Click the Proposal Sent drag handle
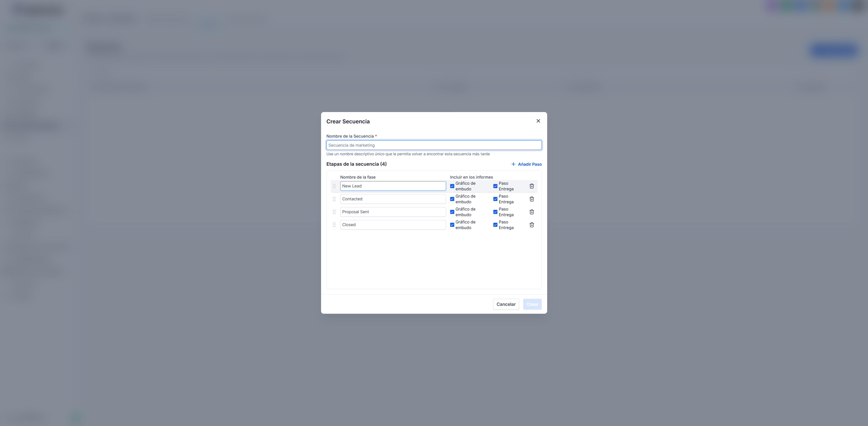Screen dimensions: 868x426 coord(334,212)
